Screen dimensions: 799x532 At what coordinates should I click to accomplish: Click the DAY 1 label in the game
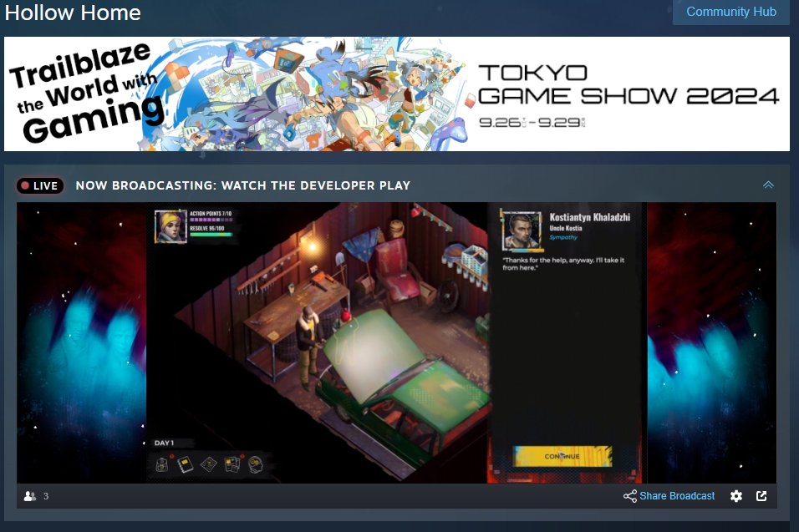point(164,443)
